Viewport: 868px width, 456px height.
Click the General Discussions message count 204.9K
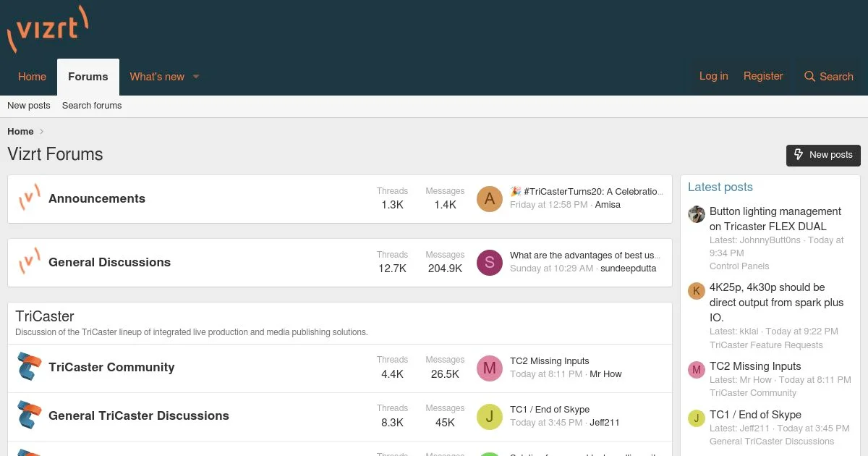point(445,269)
